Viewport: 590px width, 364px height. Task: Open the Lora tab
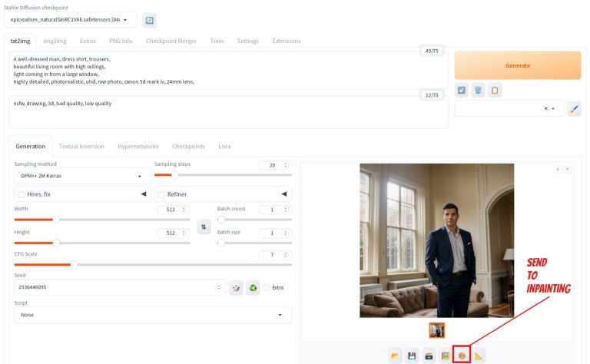(x=224, y=146)
